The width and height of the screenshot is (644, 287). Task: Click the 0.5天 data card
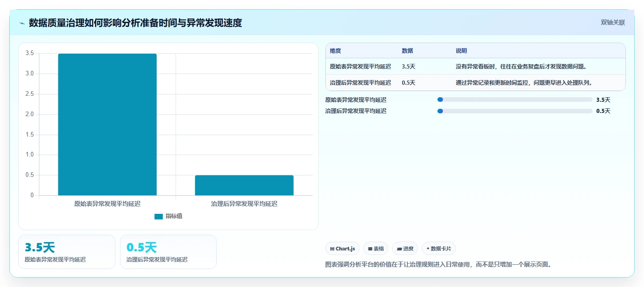(x=168, y=252)
